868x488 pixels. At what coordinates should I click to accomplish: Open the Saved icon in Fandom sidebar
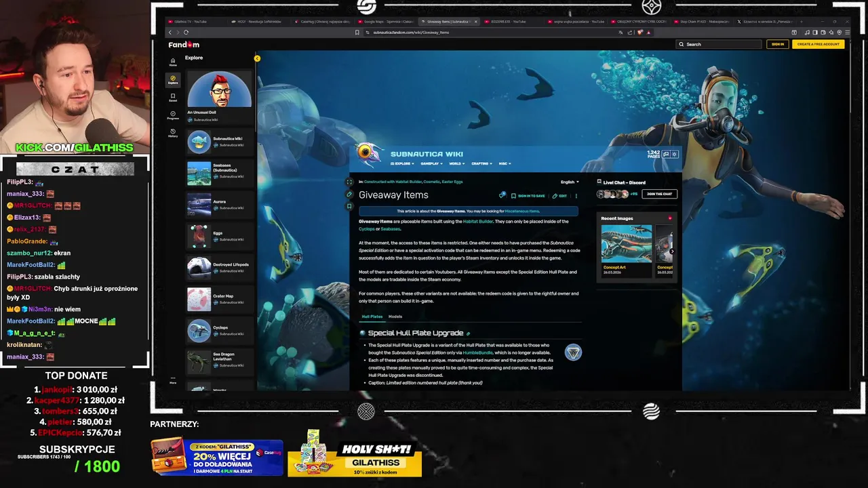173,98
